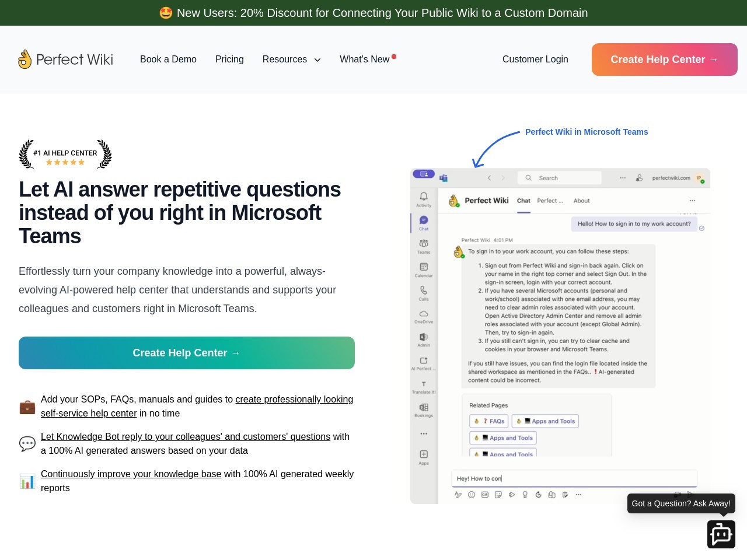Select the About tab in Teams
The height and width of the screenshot is (560, 747).
click(581, 201)
